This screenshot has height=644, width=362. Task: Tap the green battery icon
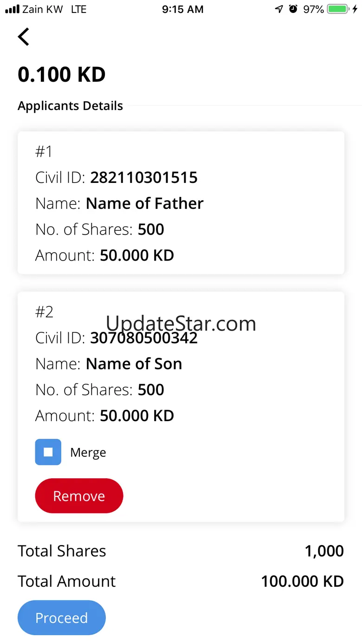(337, 9)
